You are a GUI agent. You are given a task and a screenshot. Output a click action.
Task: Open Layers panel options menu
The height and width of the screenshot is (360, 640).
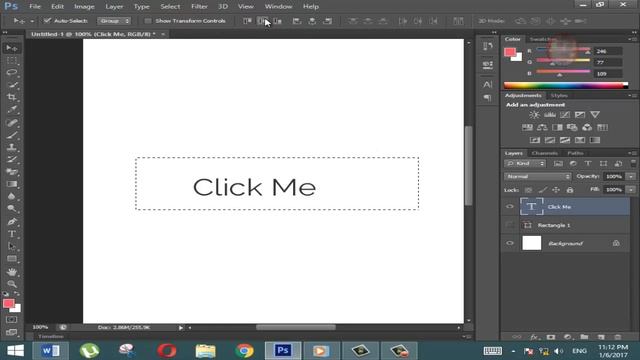click(632, 153)
